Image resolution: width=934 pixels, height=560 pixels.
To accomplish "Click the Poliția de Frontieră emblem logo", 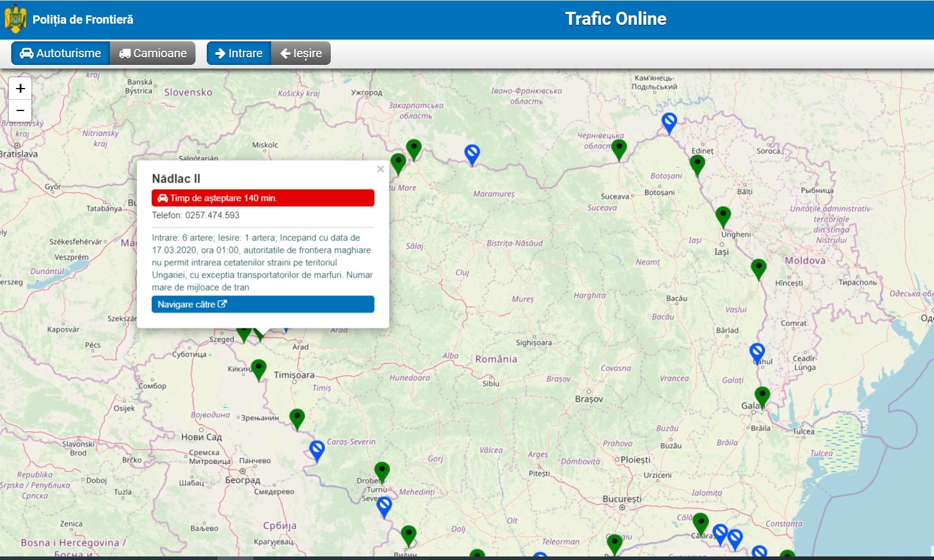I will click(x=15, y=19).
